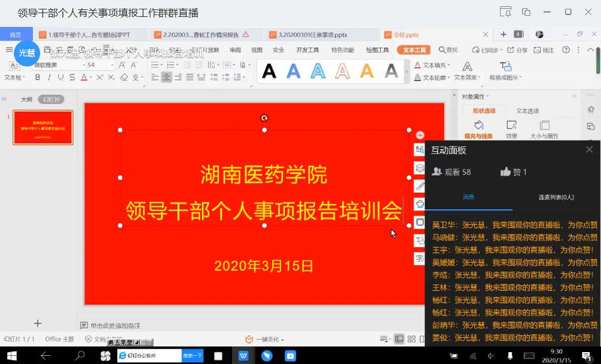
Task: Open 填充与线条 fill and line section
Action: 478,130
